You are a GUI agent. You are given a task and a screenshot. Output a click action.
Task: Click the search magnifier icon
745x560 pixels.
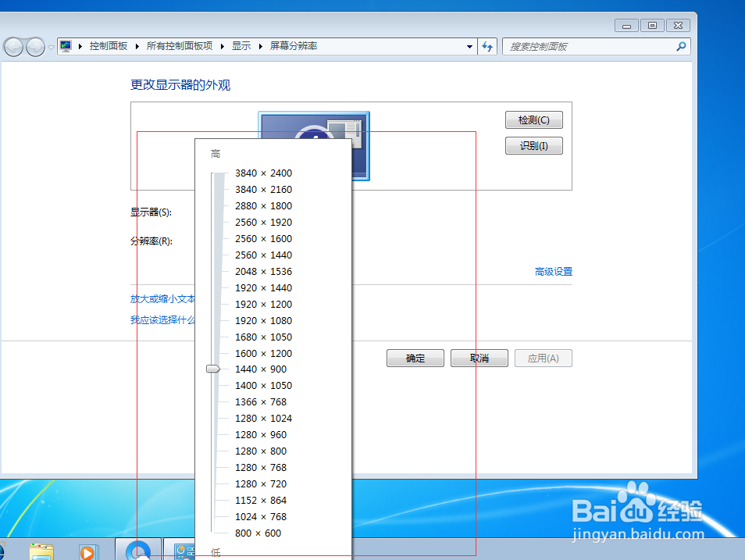coord(681,46)
